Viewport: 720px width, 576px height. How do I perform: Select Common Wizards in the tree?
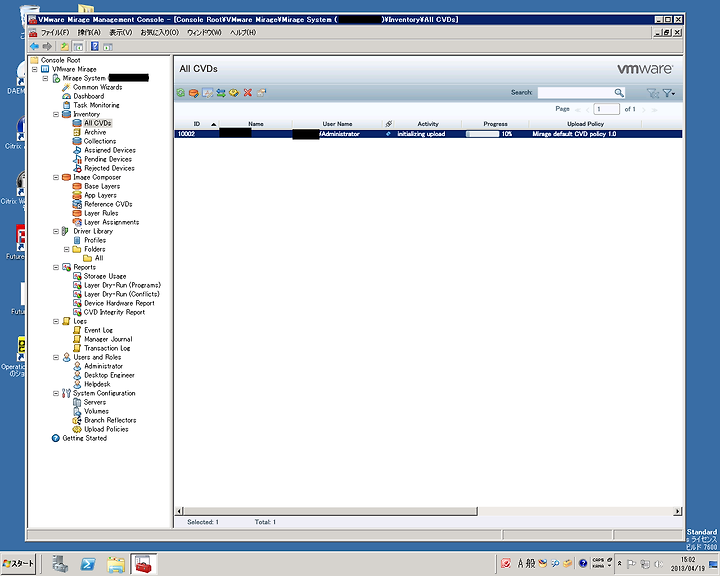97,87
